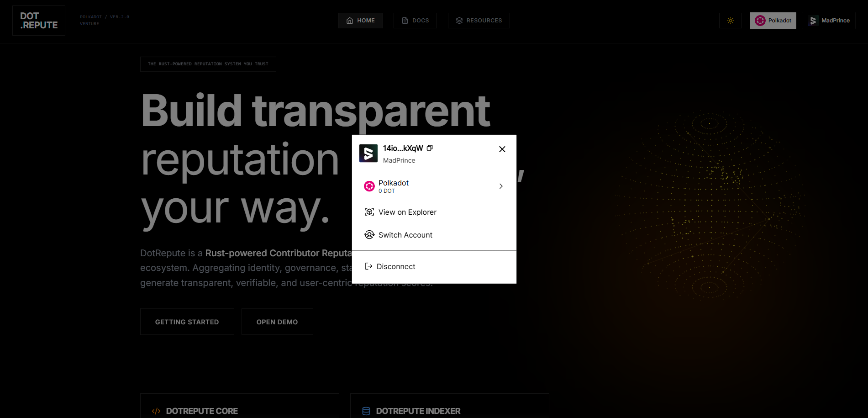
Task: Copy the 14io...kXqW address icon
Action: 430,148
